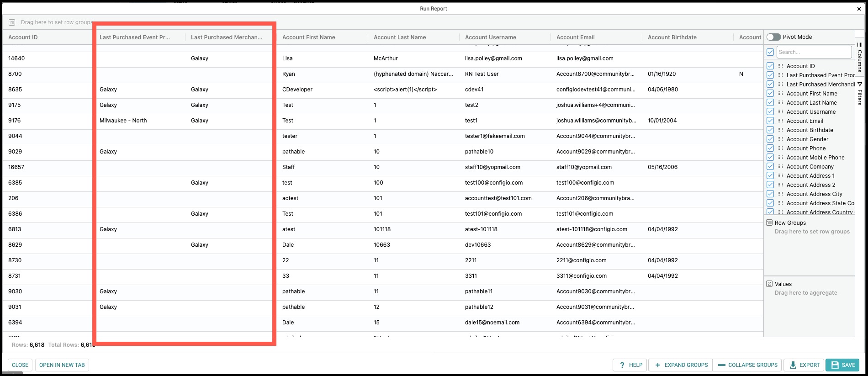Uncheck the Account Birthdate column checkbox
The height and width of the screenshot is (376, 868).
click(770, 130)
